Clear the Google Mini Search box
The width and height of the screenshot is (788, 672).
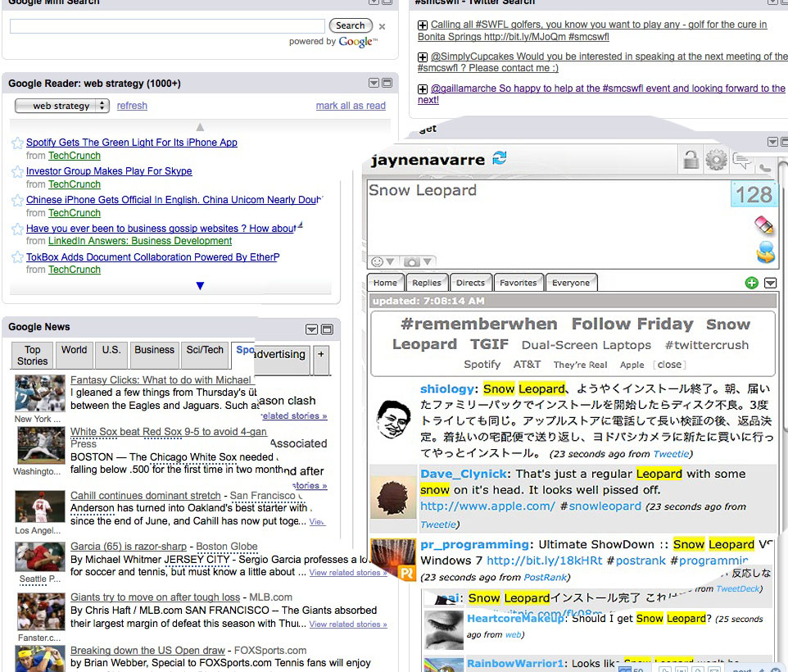coord(382,27)
